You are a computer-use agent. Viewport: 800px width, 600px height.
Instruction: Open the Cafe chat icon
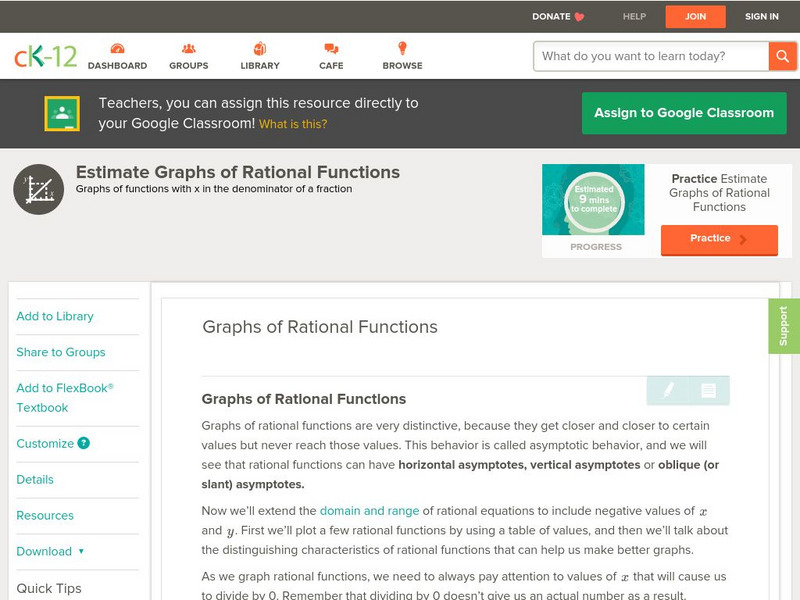331,49
